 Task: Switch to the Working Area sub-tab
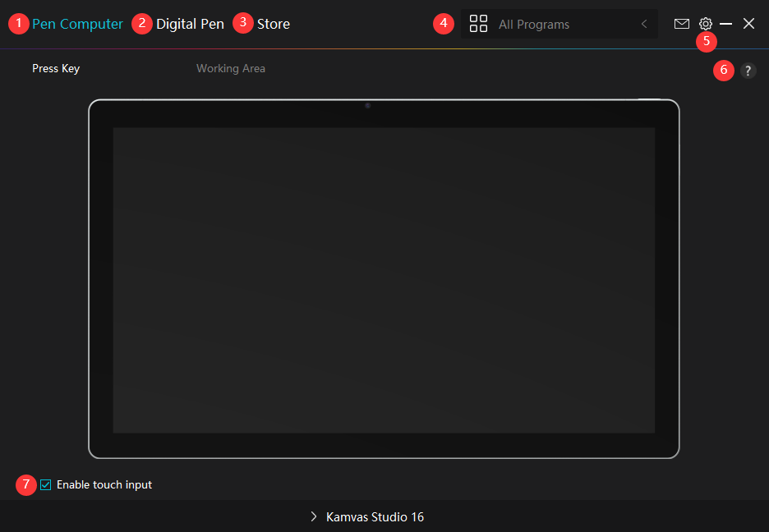tap(230, 69)
